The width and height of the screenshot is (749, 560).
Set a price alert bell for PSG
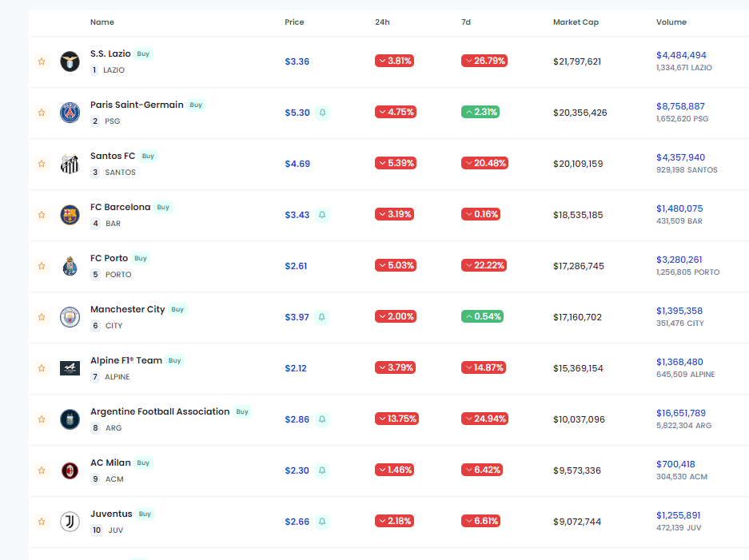(322, 113)
